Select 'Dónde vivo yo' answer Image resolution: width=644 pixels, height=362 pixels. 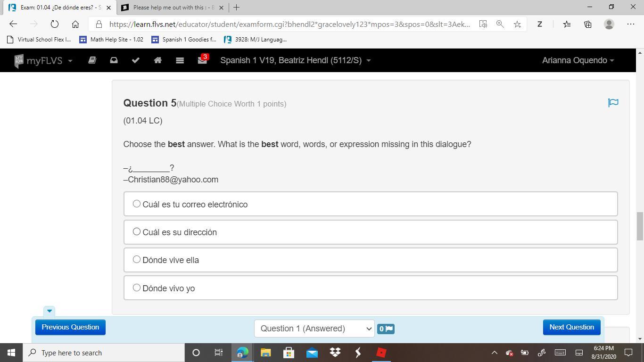coord(371,288)
